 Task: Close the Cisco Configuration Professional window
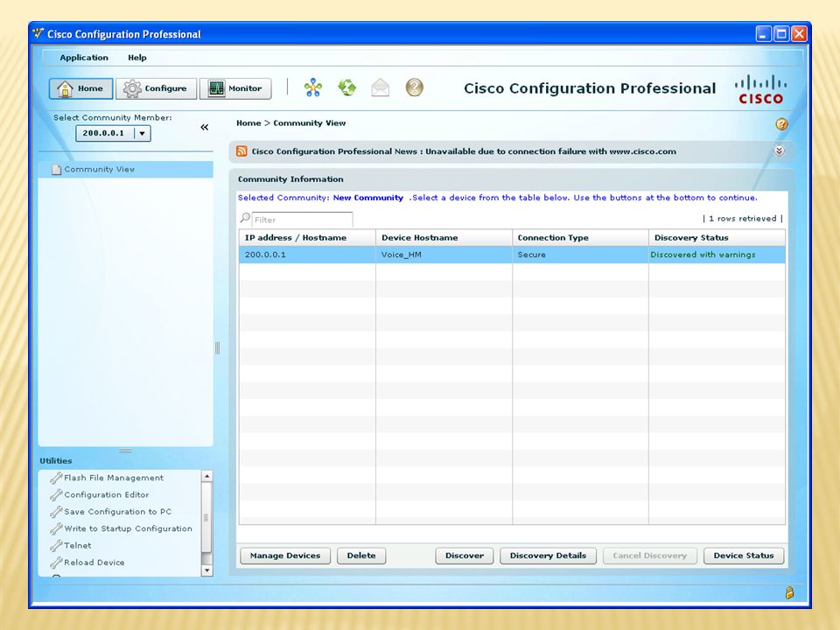coord(799,34)
